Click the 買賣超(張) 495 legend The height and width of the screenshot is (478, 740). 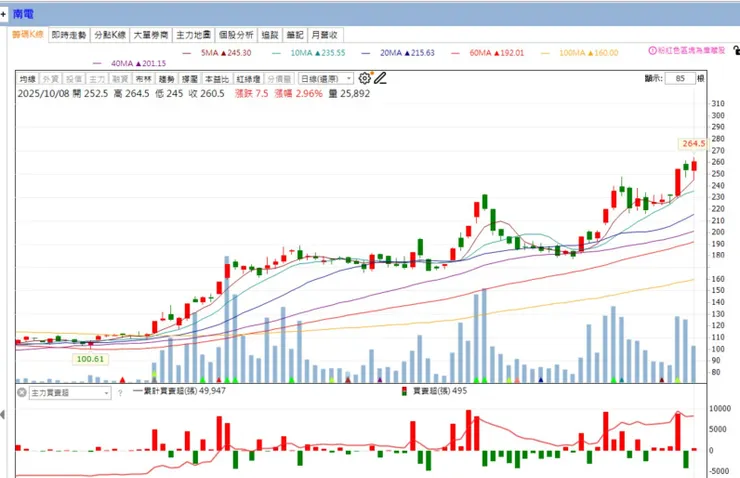point(434,391)
